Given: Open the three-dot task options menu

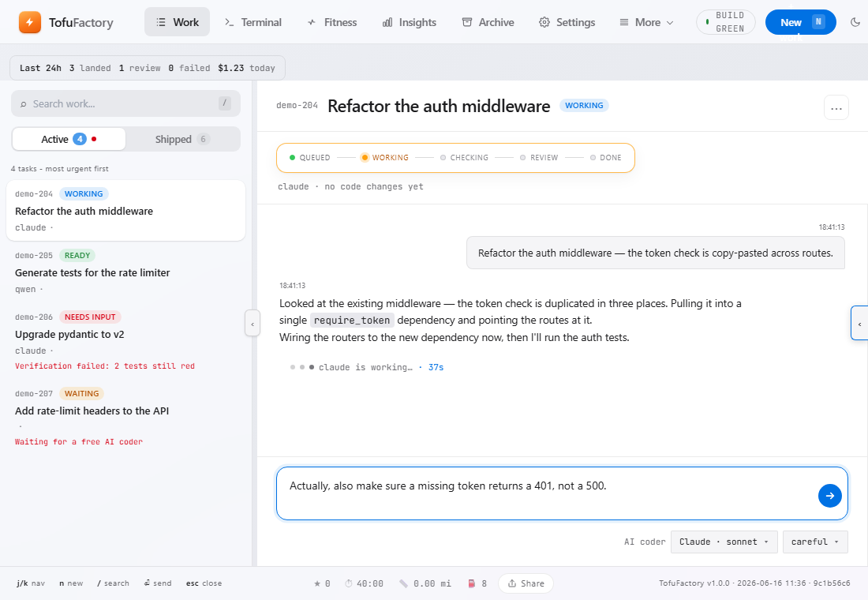Looking at the screenshot, I should 836,108.
